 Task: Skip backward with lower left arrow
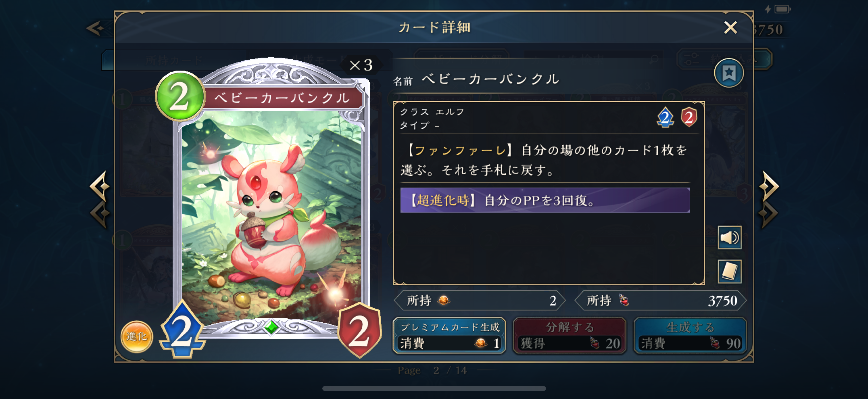click(100, 214)
